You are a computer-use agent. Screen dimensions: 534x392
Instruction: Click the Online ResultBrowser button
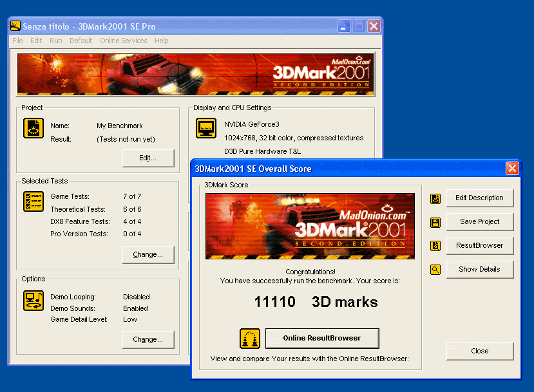(321, 338)
